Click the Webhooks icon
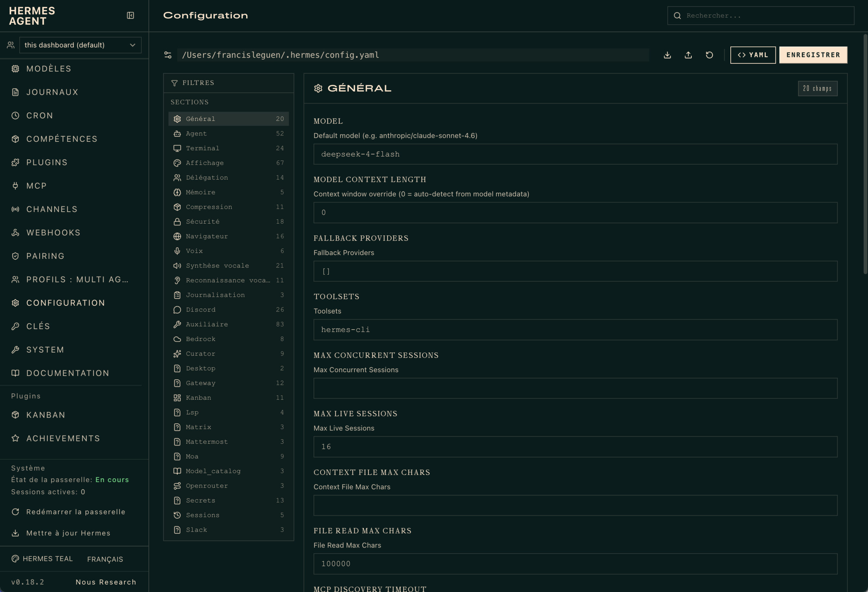This screenshot has height=592, width=868. click(15, 233)
